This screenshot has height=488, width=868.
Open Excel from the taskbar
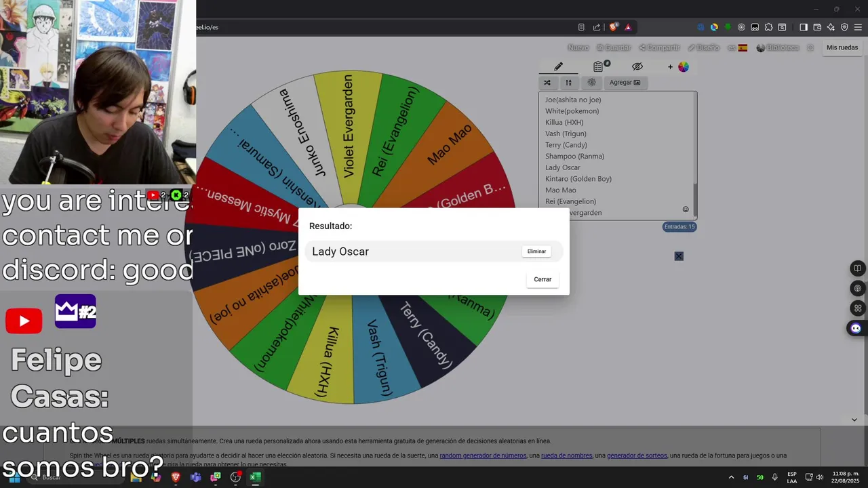[255, 477]
